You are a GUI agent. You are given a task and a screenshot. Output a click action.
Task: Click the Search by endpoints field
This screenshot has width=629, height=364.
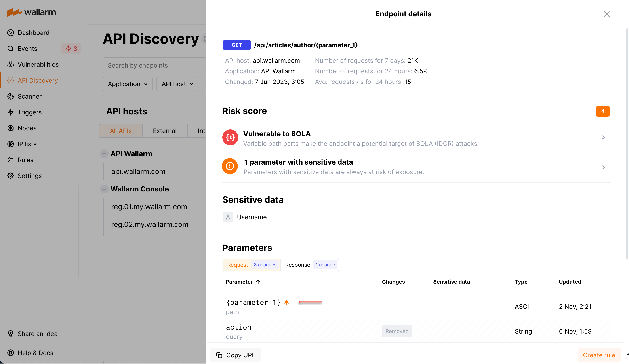154,65
